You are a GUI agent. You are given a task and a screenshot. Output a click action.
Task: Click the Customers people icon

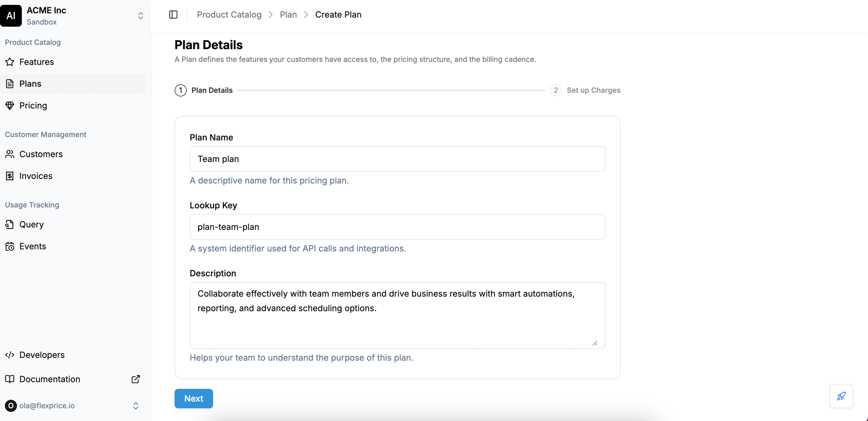(x=10, y=154)
